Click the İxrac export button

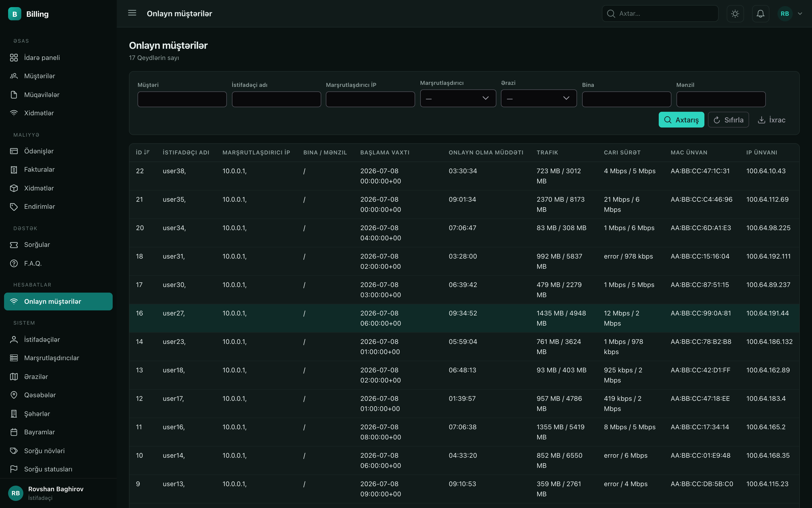[x=771, y=120]
